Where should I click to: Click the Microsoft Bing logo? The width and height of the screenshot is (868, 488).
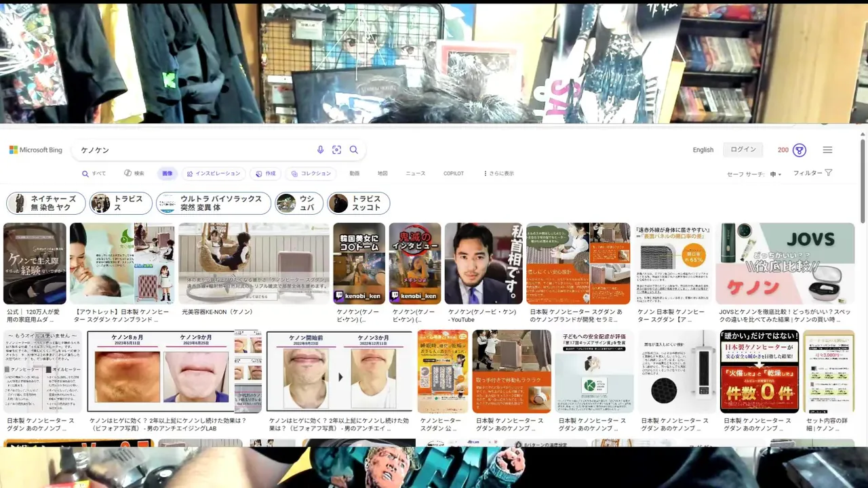[x=35, y=150]
